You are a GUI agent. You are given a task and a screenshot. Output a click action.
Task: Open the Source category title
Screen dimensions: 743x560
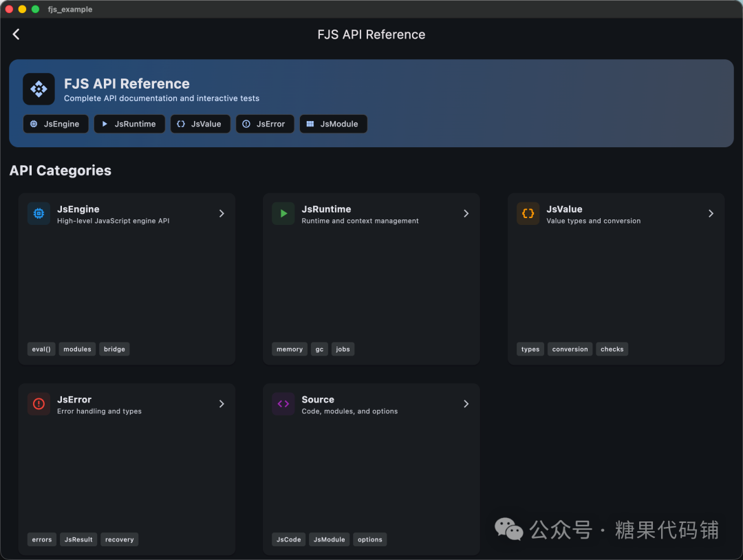tap(318, 400)
